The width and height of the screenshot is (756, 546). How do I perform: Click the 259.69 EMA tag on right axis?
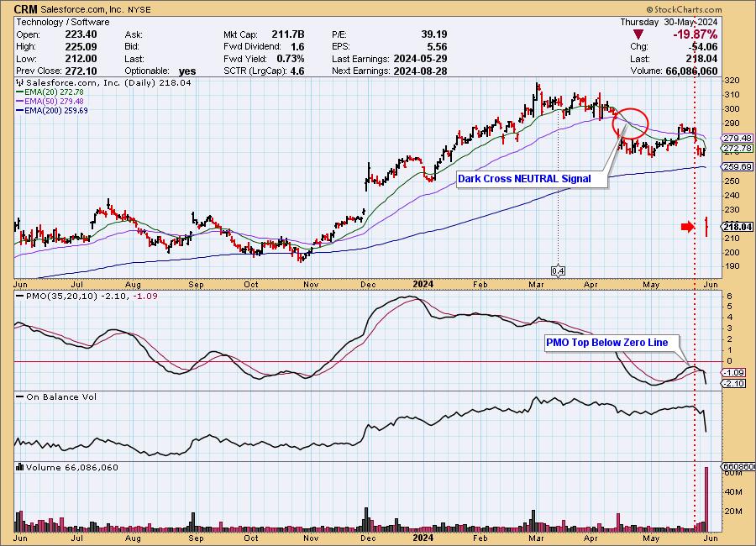click(738, 166)
